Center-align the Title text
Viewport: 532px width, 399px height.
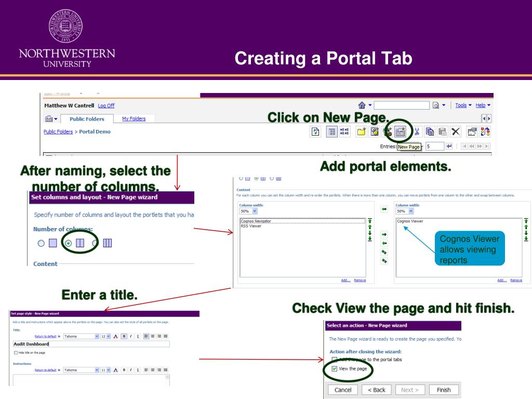point(153,336)
